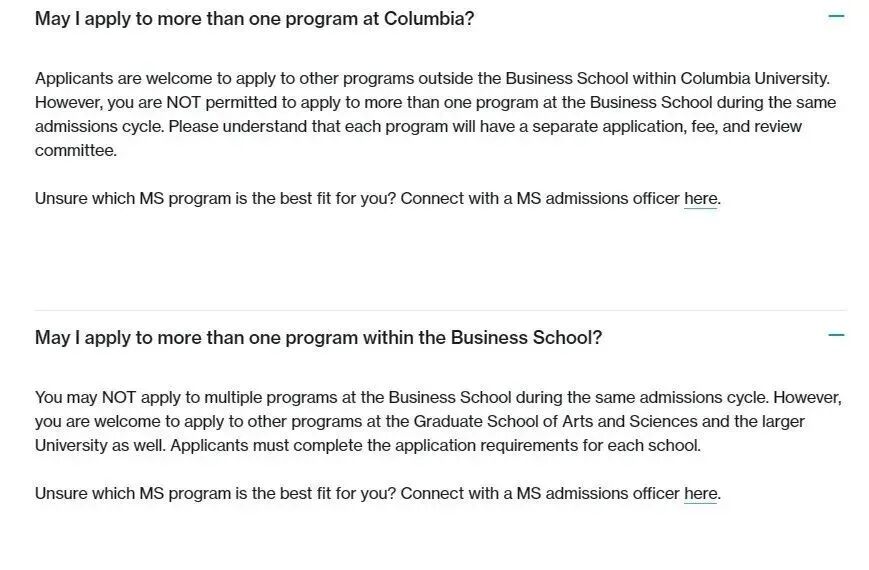Click the divider line between the two questions
The image size is (869, 570).
pos(440,310)
